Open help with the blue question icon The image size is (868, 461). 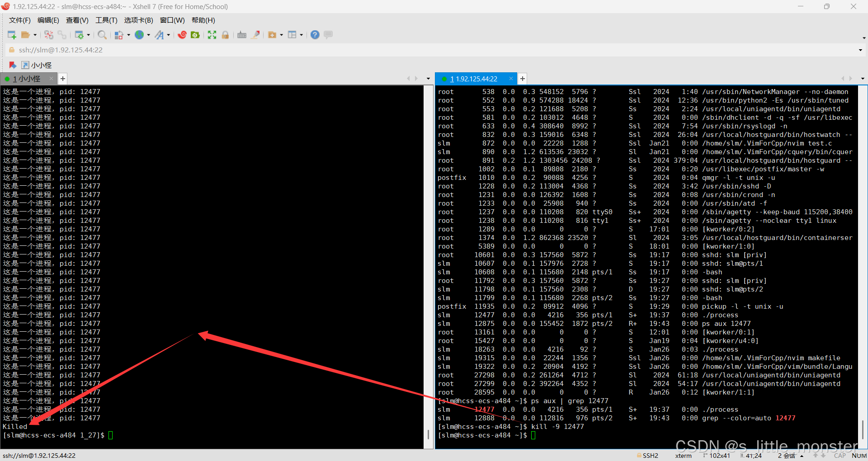click(x=315, y=35)
